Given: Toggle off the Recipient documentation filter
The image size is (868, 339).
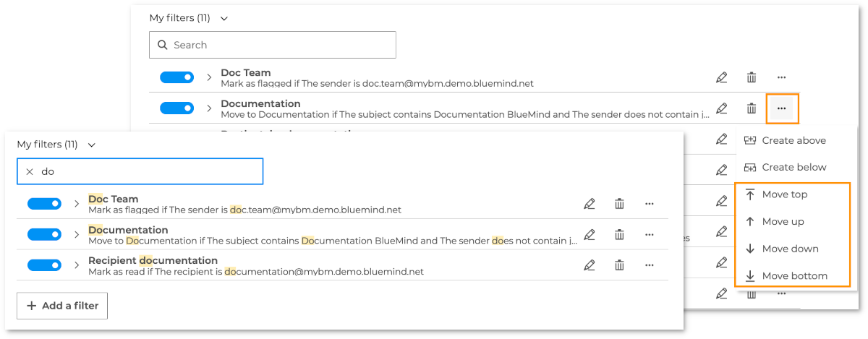Looking at the screenshot, I should (44, 265).
